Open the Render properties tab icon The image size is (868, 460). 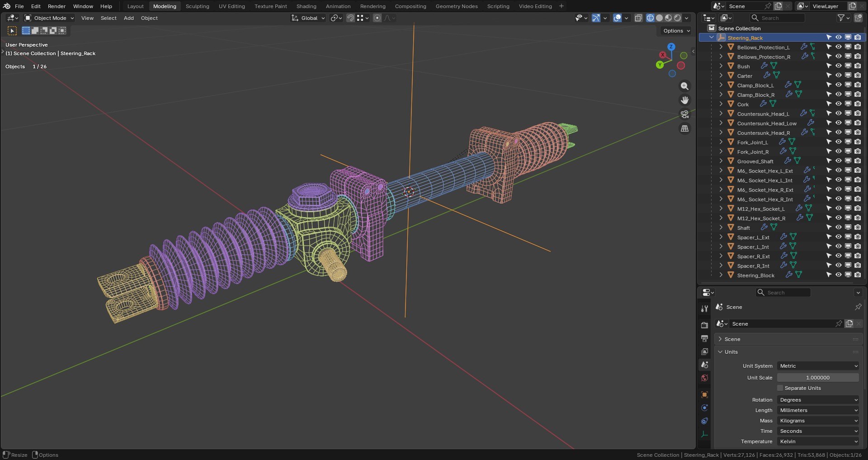click(704, 325)
